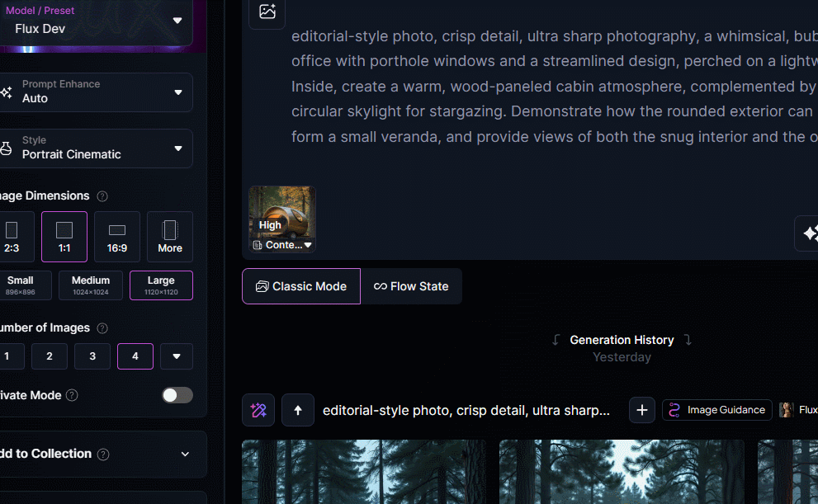Switch to Classic Mode

tap(301, 286)
